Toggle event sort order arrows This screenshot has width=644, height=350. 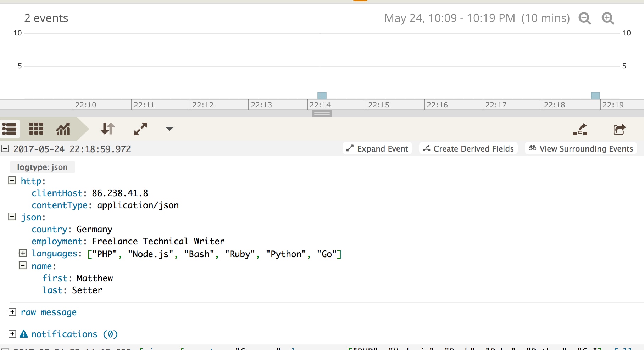[107, 129]
